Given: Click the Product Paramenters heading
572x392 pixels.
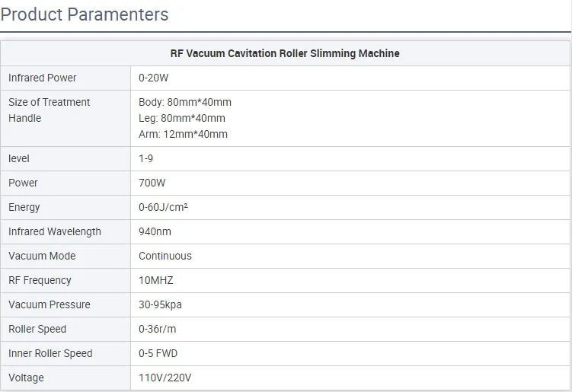Looking at the screenshot, I should (85, 15).
